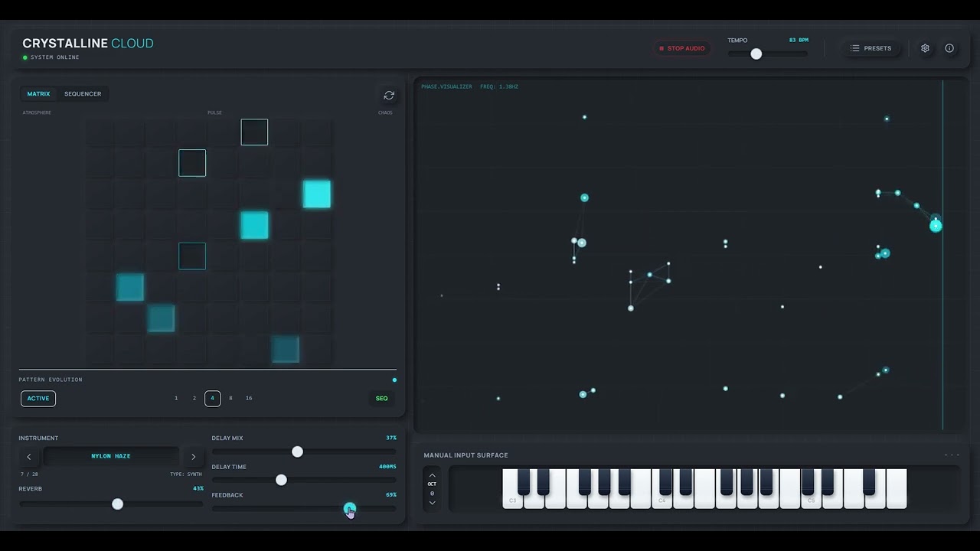Image resolution: width=980 pixels, height=551 pixels.
Task: Click the large glowing node in visualizer
Action: tap(936, 225)
